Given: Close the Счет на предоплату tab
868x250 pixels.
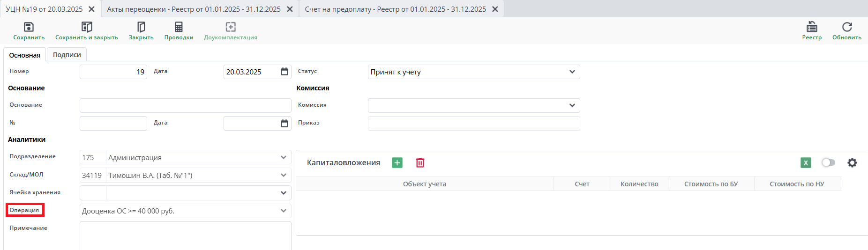Looking at the screenshot, I should coord(495,9).
